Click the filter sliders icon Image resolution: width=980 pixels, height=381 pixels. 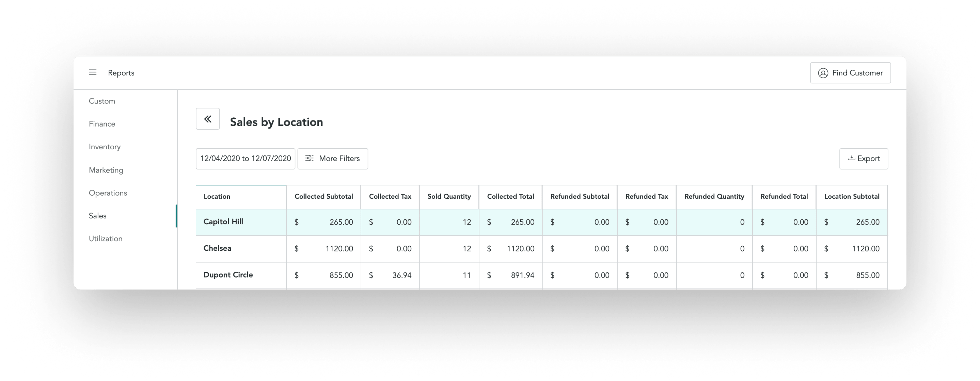click(309, 159)
